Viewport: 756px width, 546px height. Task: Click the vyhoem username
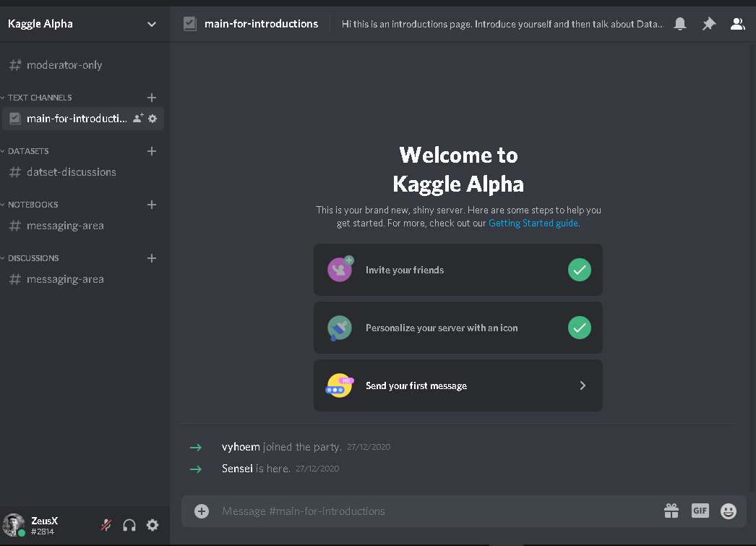click(x=241, y=447)
